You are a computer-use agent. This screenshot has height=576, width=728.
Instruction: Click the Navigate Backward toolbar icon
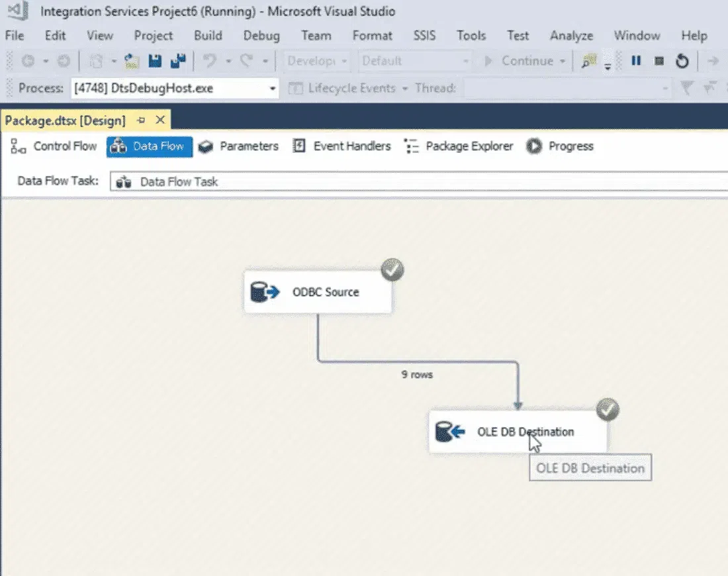click(x=28, y=61)
